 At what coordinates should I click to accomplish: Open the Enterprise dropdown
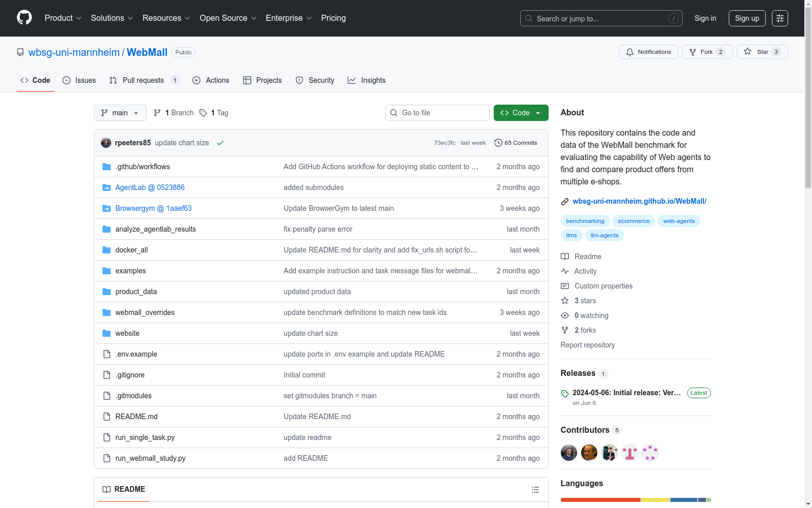(x=289, y=18)
